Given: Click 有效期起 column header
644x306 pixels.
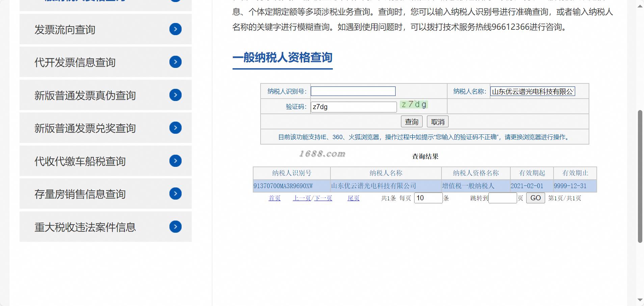Looking at the screenshot, I should coord(532,173).
